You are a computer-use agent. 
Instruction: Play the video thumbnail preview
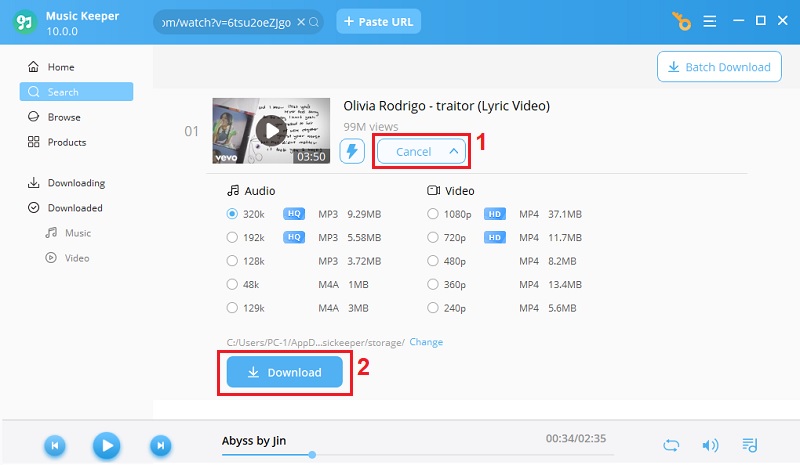coord(271,131)
